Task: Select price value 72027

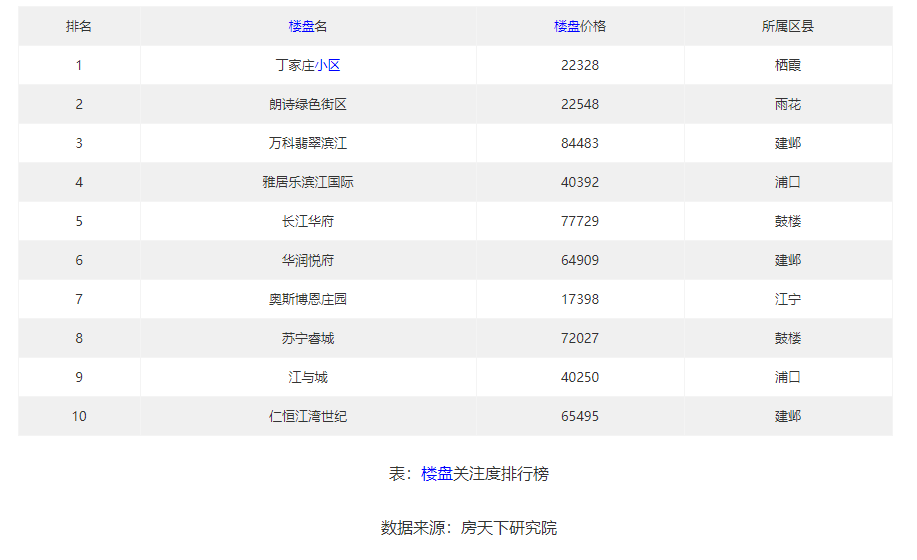Action: point(580,338)
